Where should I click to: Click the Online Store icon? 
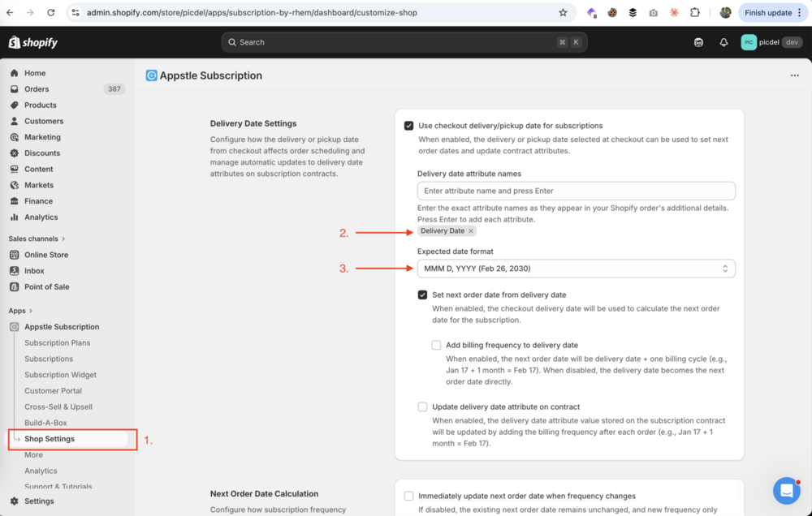(15, 255)
